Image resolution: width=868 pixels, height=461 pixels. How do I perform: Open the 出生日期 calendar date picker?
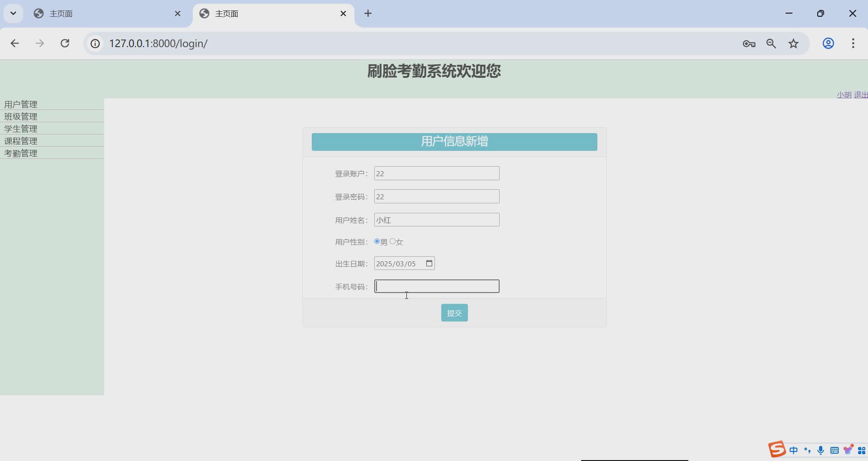tap(429, 263)
